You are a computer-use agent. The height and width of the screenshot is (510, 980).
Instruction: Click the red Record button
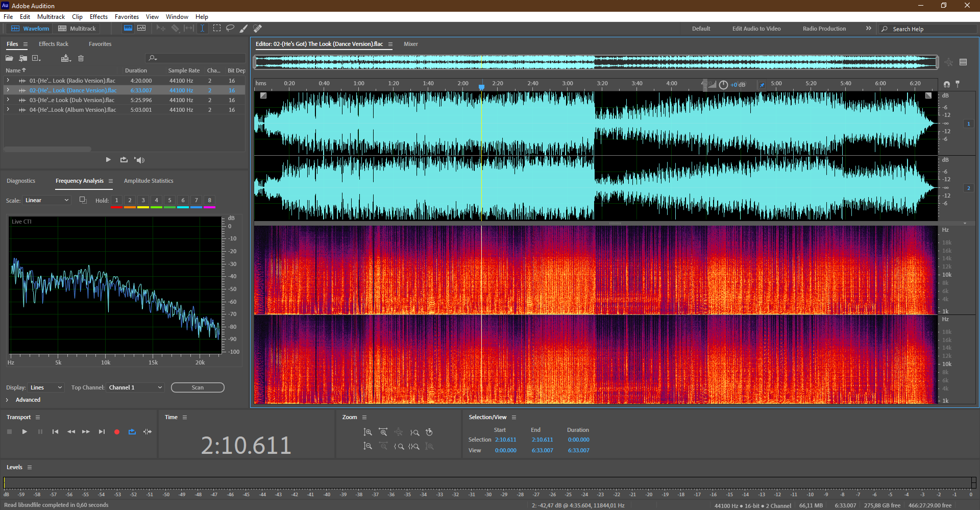coord(117,432)
